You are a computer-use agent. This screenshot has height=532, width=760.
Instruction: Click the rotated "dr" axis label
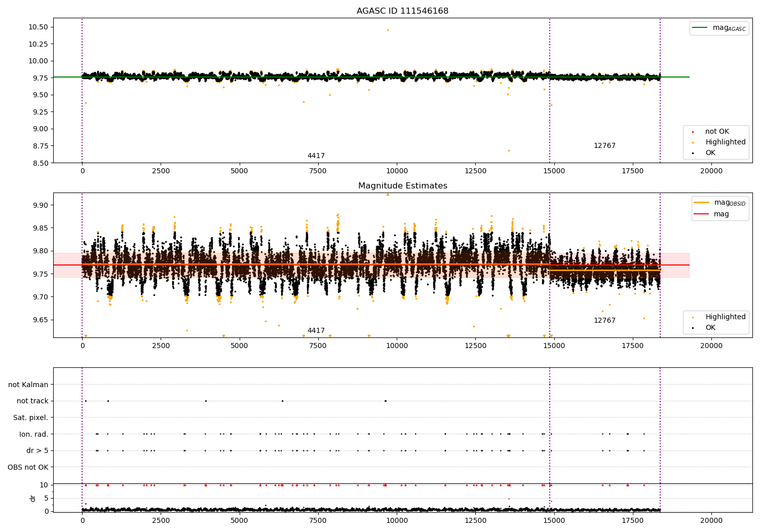point(33,498)
